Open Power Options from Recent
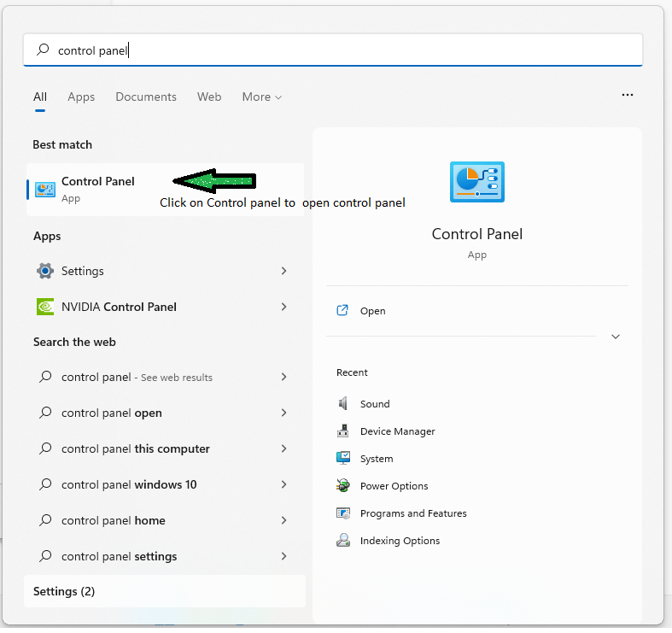This screenshot has width=672, height=633. tap(394, 486)
